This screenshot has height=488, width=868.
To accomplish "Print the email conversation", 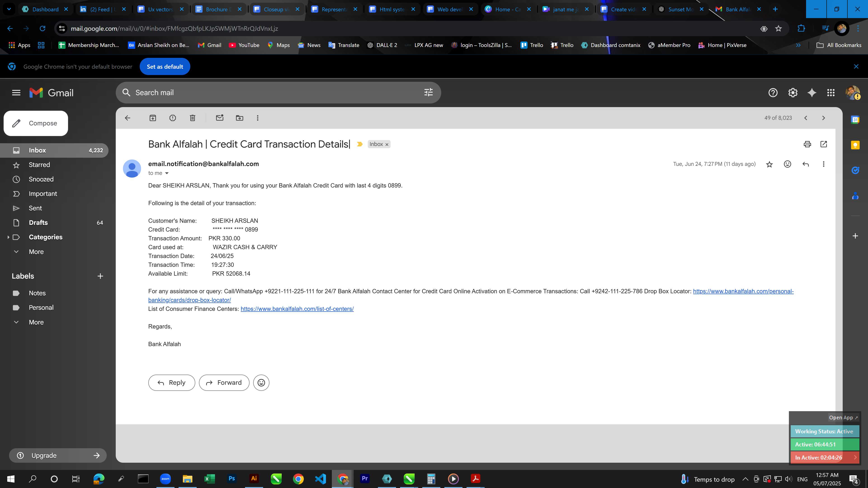I will point(807,144).
